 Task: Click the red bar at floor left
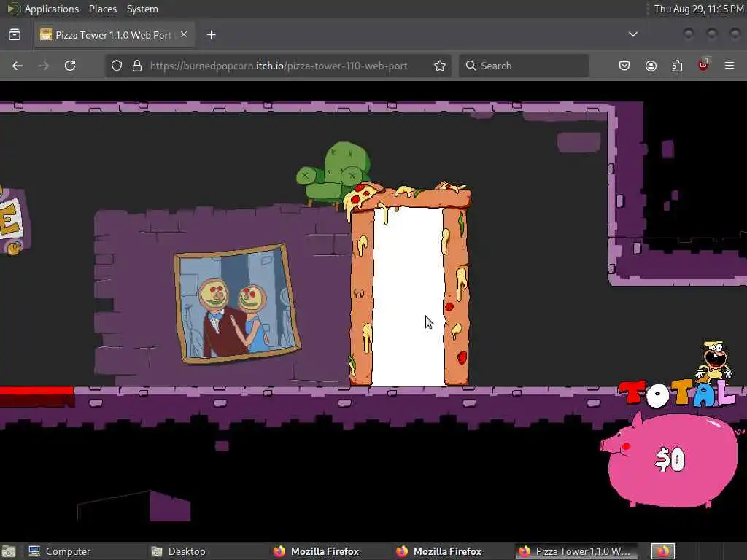click(36, 397)
